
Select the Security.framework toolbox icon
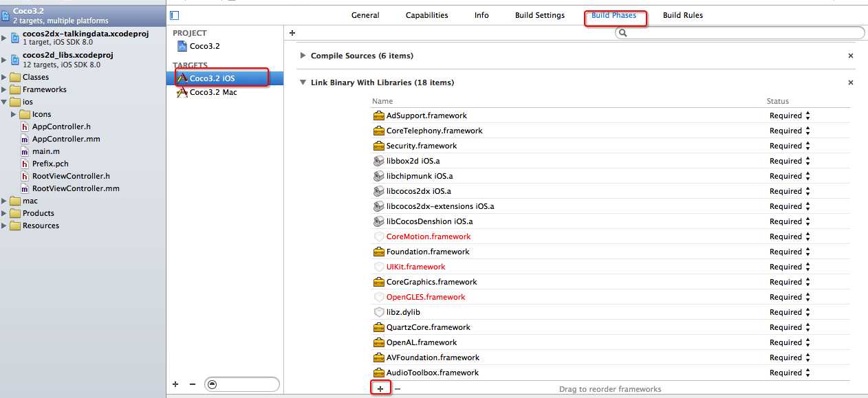coord(378,146)
